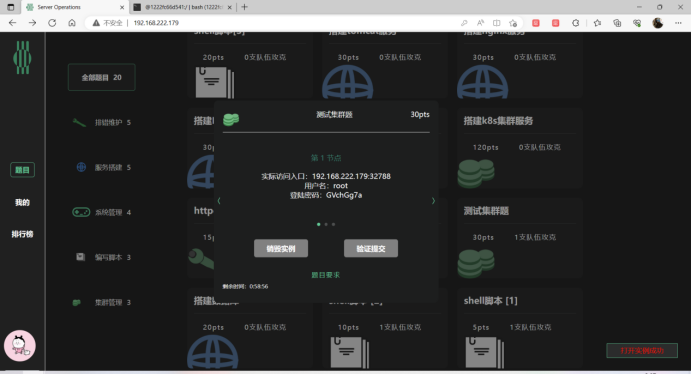Image resolution: width=692 pixels, height=374 pixels.
Task: Go back to the previous page
Action: (12, 23)
